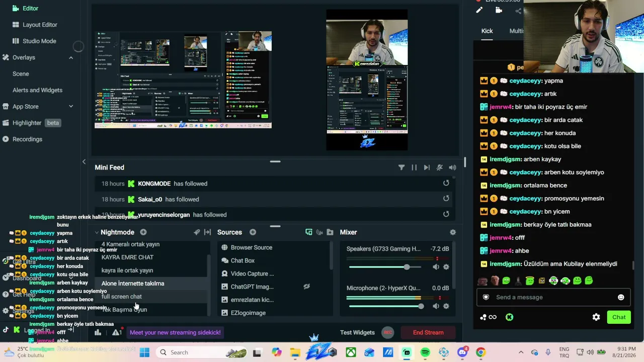Open Alerts and Widgets page
The image size is (644, 362).
pos(37,90)
